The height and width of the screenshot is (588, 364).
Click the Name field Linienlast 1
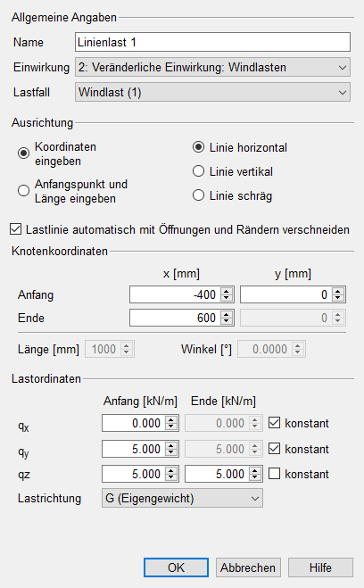pyautogui.click(x=212, y=42)
